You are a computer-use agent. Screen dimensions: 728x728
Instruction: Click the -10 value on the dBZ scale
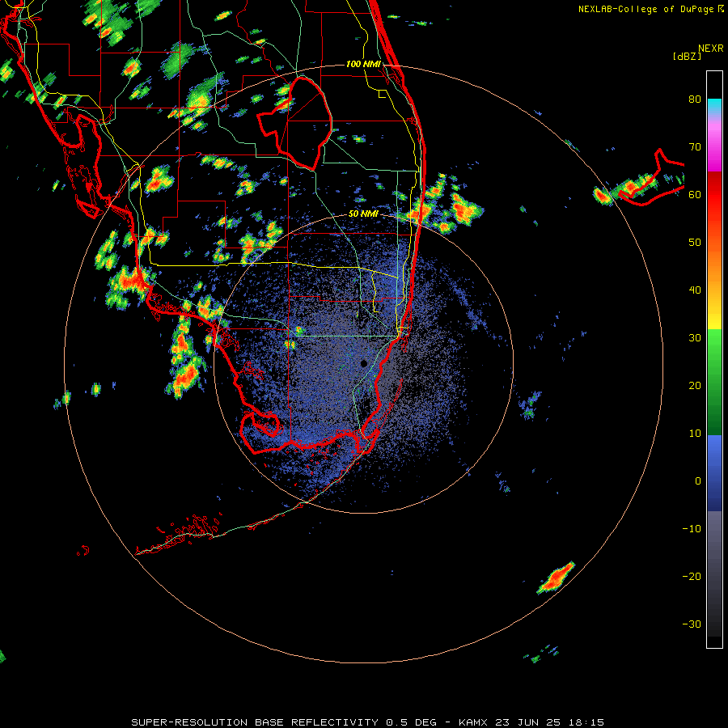(692, 528)
